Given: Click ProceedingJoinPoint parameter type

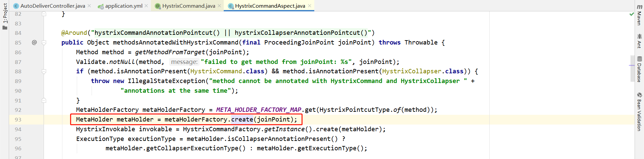Looking at the screenshot, I should (x=299, y=43).
